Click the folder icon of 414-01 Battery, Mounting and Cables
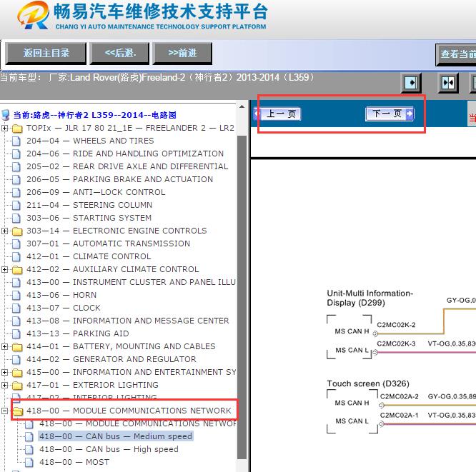476x472 pixels. [x=17, y=347]
